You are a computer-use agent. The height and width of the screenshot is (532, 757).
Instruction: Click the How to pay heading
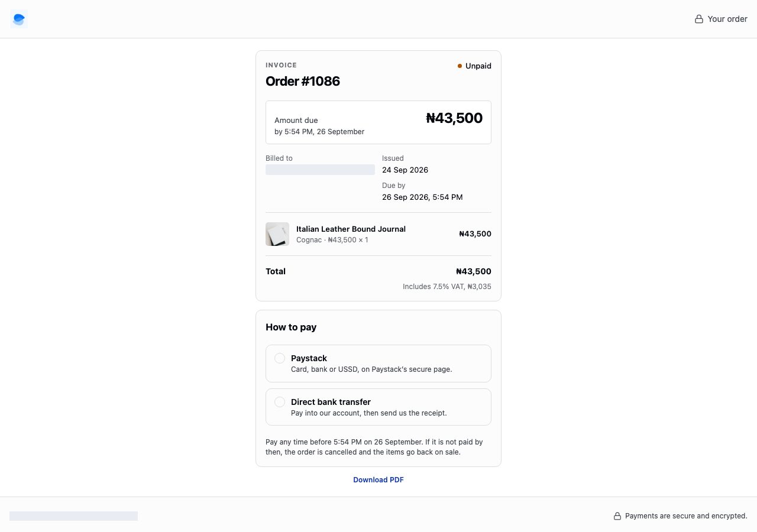(291, 327)
